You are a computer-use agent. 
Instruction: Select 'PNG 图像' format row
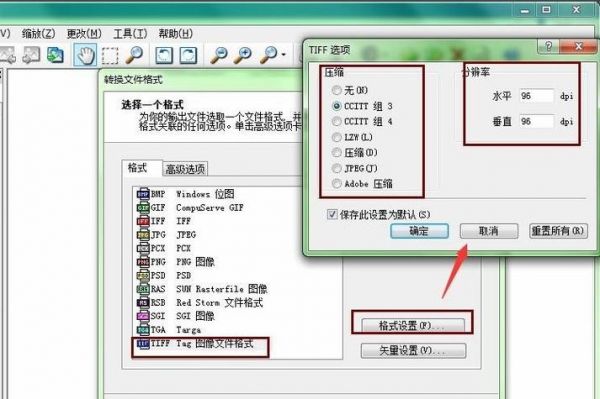pos(195,262)
